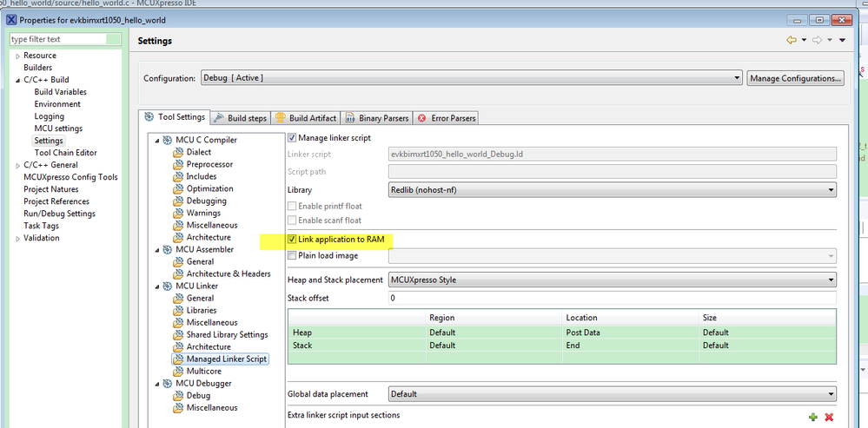The width and height of the screenshot is (868, 428).
Task: Expand the Validation tree node
Action: pyautogui.click(x=17, y=239)
